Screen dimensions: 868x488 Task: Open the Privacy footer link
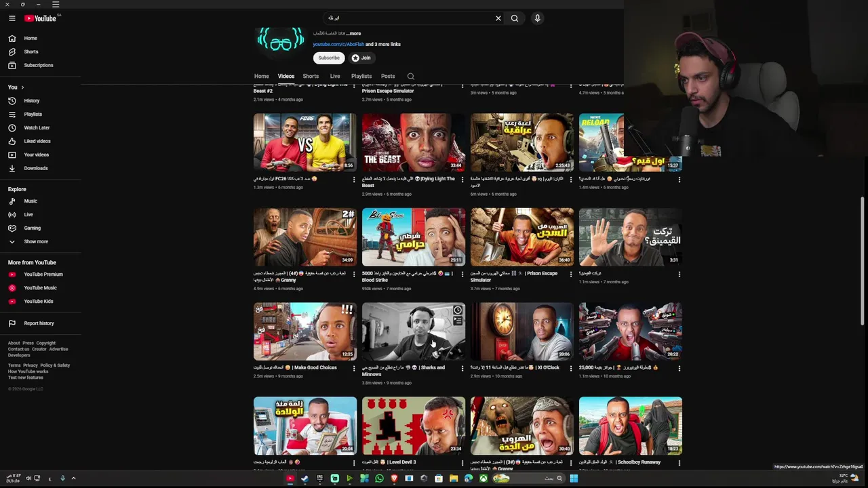pos(31,365)
